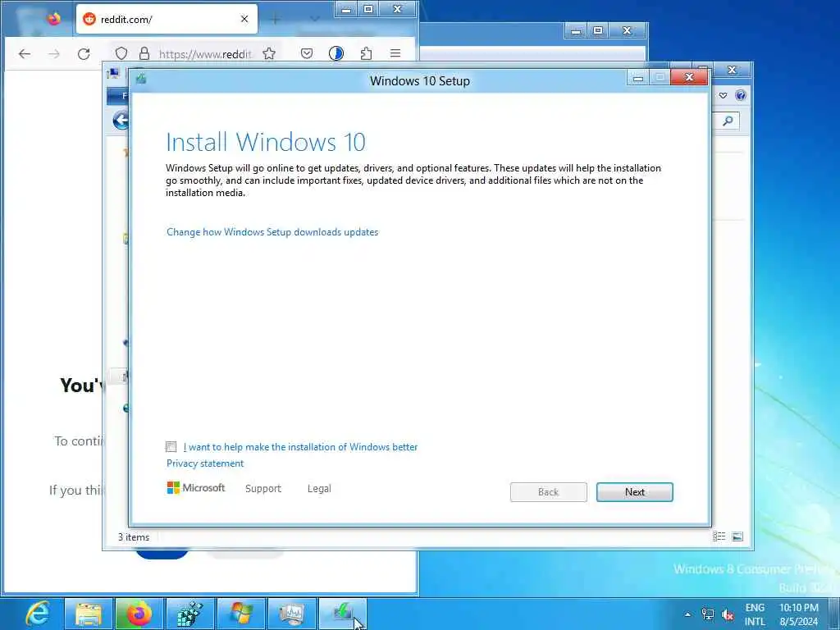Image resolution: width=840 pixels, height=630 pixels.
Task: Open the monitor graph taskbar app
Action: pyautogui.click(x=292, y=614)
